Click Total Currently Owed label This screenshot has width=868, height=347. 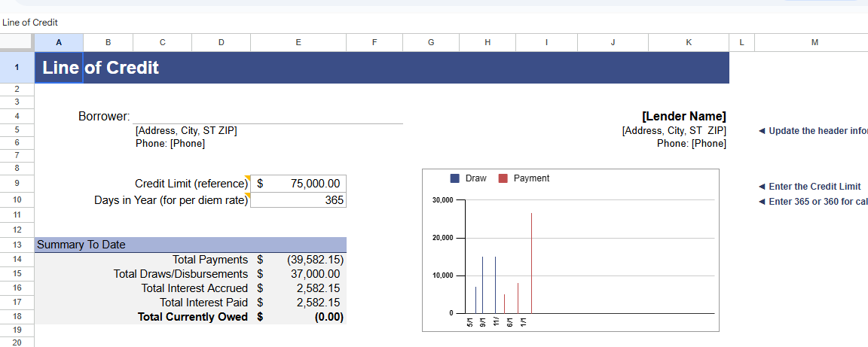point(193,317)
